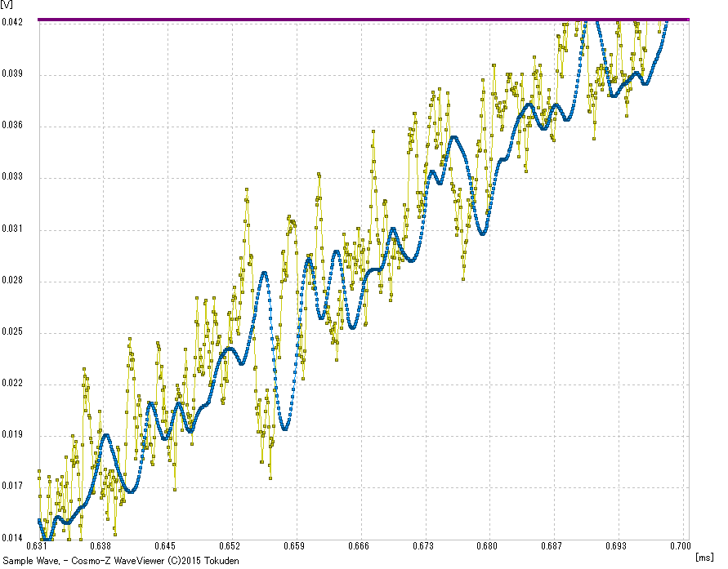Click the 0.028 voltage axis label
728x569 pixels.
point(12,281)
